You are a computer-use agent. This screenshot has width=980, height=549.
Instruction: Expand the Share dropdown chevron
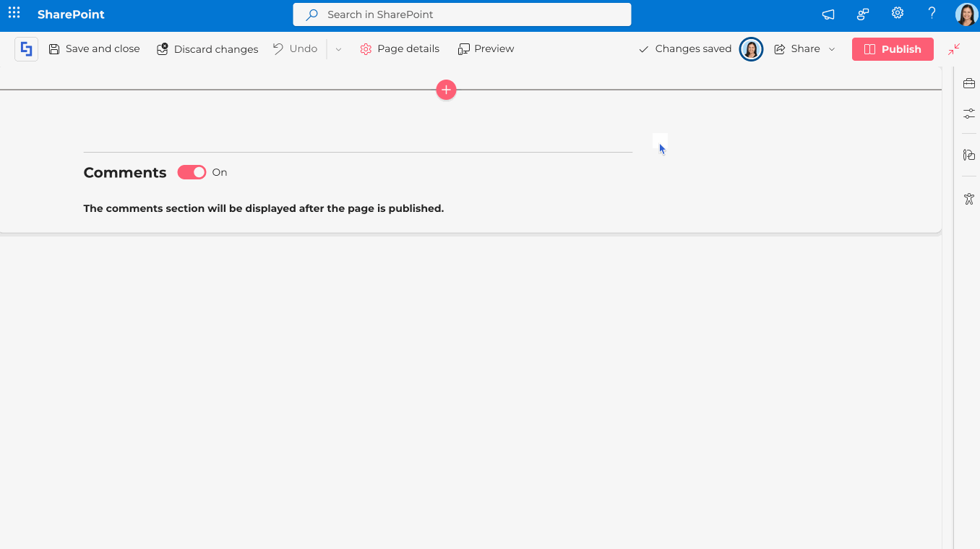tap(832, 48)
